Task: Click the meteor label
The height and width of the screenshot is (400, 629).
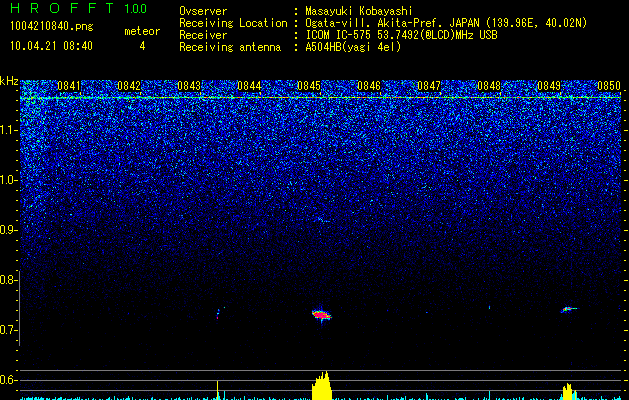Action: 142,31
